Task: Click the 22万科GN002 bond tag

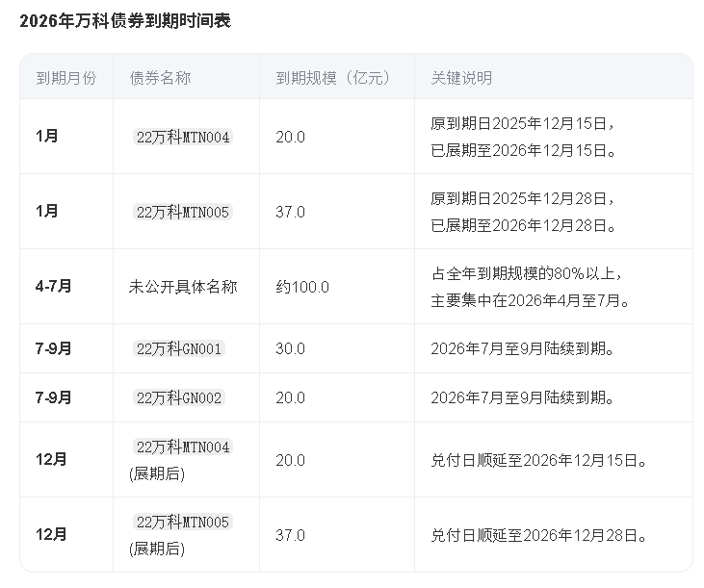Action: (x=179, y=397)
